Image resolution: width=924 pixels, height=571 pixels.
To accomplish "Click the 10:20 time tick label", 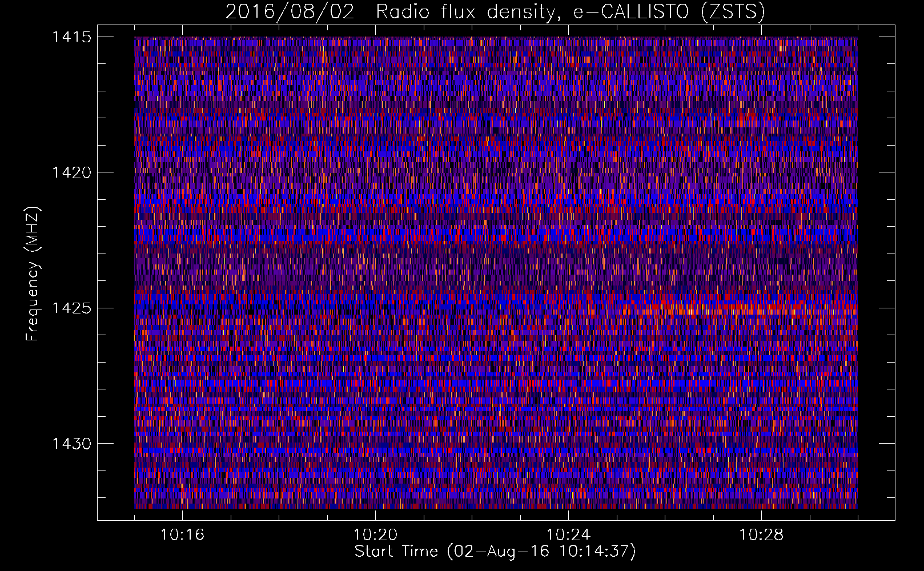I will tap(375, 535).
